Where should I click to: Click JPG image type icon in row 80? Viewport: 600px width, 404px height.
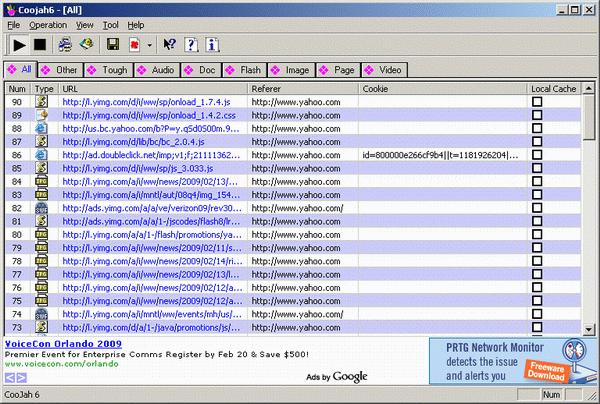tap(41, 234)
